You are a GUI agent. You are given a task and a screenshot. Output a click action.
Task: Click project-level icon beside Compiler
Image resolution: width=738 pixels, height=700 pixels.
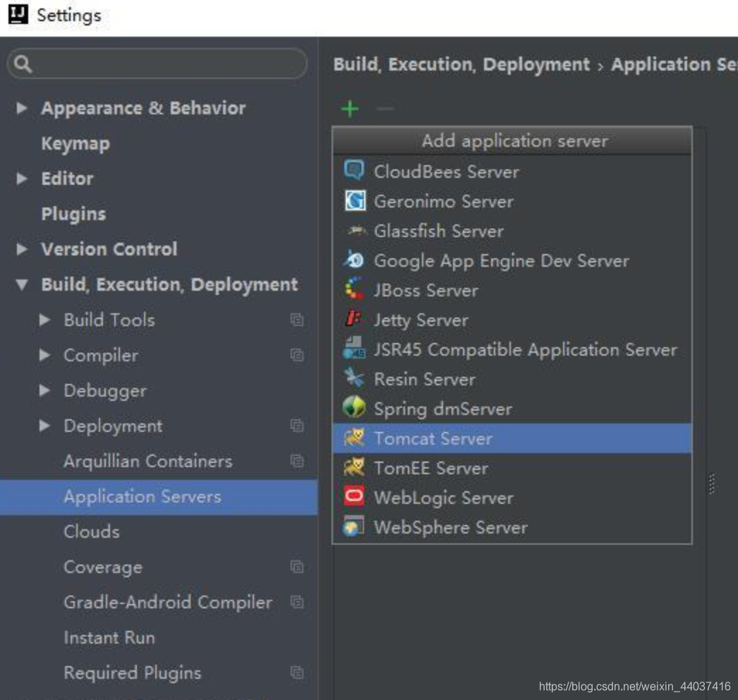coord(297,355)
